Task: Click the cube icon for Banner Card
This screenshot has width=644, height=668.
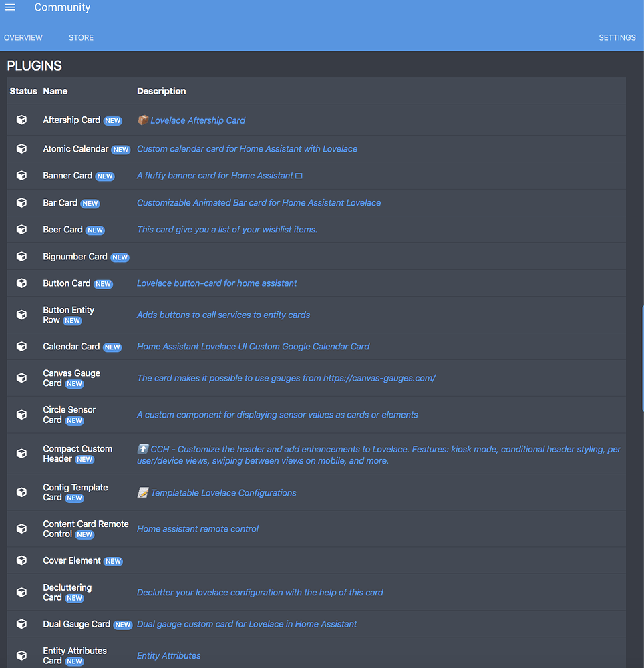Action: (21, 175)
